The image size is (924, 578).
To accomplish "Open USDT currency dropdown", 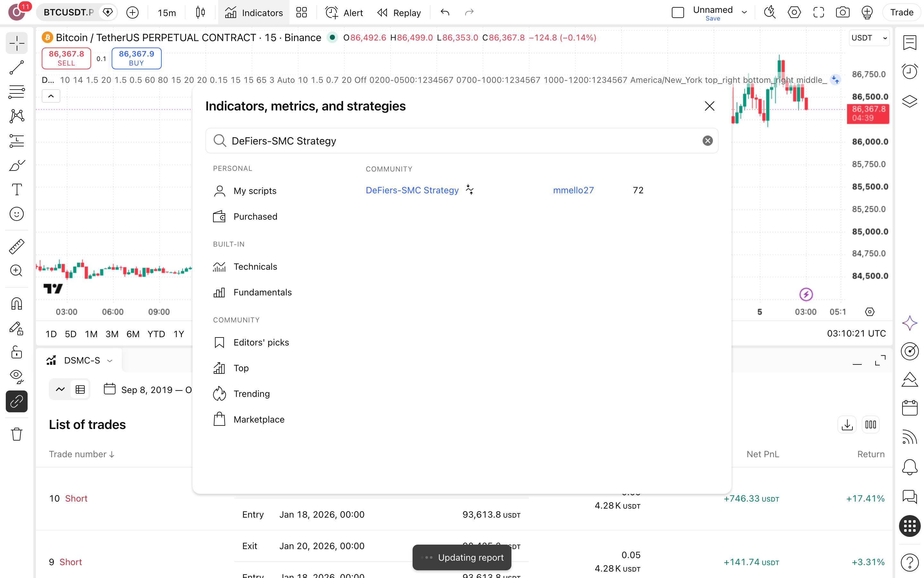I will pyautogui.click(x=869, y=38).
